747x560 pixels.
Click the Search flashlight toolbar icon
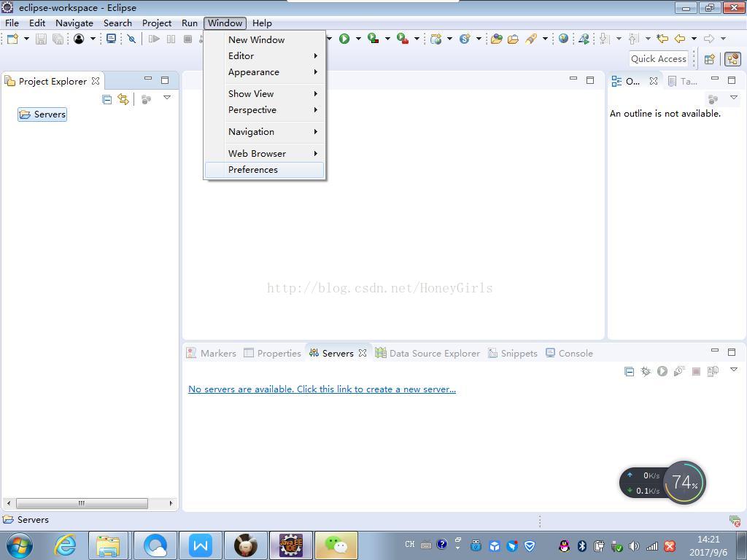tap(531, 39)
